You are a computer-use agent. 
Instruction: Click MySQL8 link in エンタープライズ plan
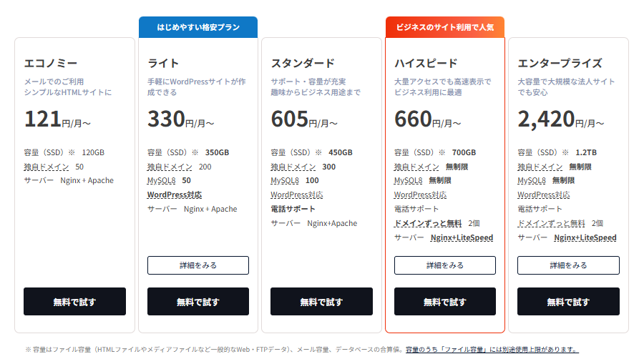pos(532,181)
